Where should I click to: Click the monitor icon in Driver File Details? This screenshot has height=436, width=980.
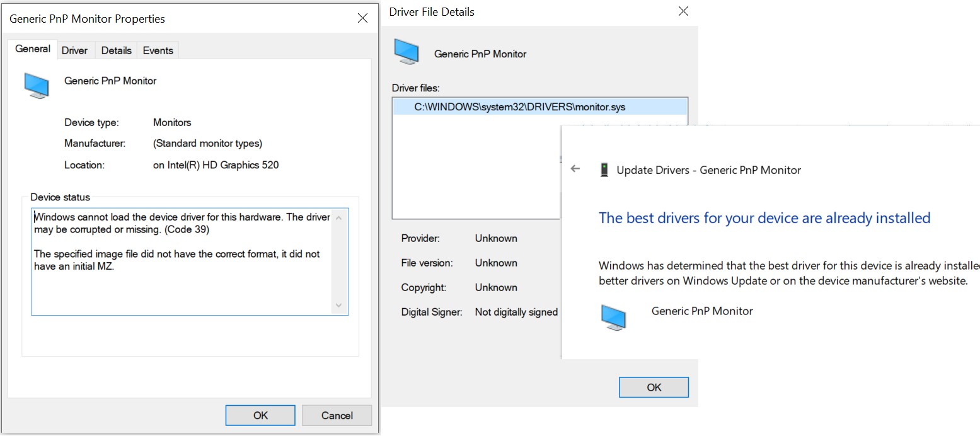406,52
